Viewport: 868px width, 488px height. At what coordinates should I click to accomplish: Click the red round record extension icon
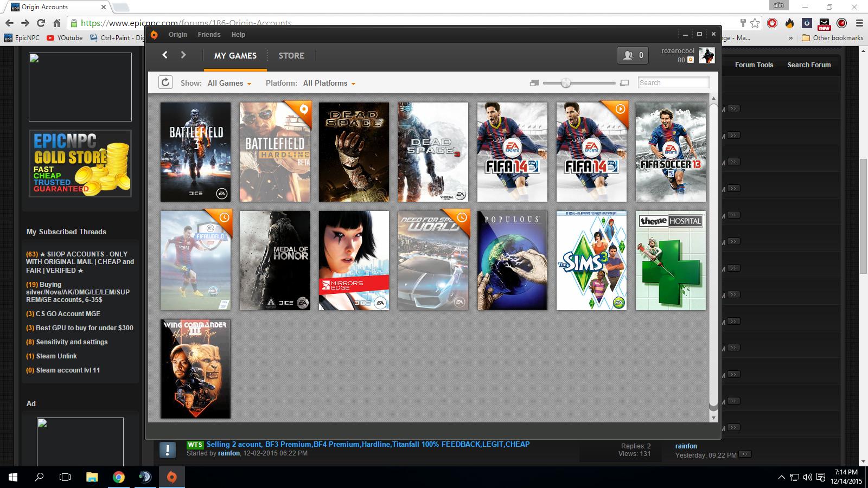842,23
